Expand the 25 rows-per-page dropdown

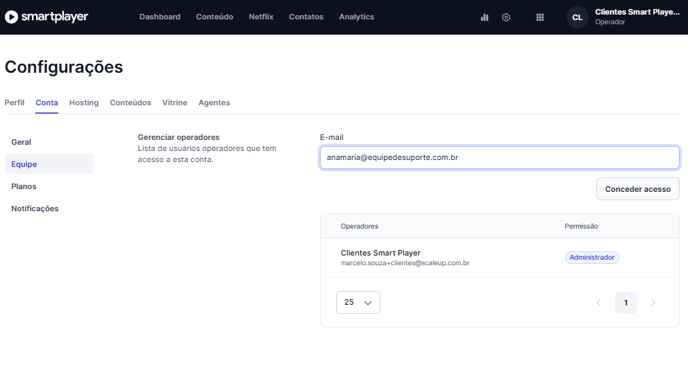pyautogui.click(x=358, y=302)
